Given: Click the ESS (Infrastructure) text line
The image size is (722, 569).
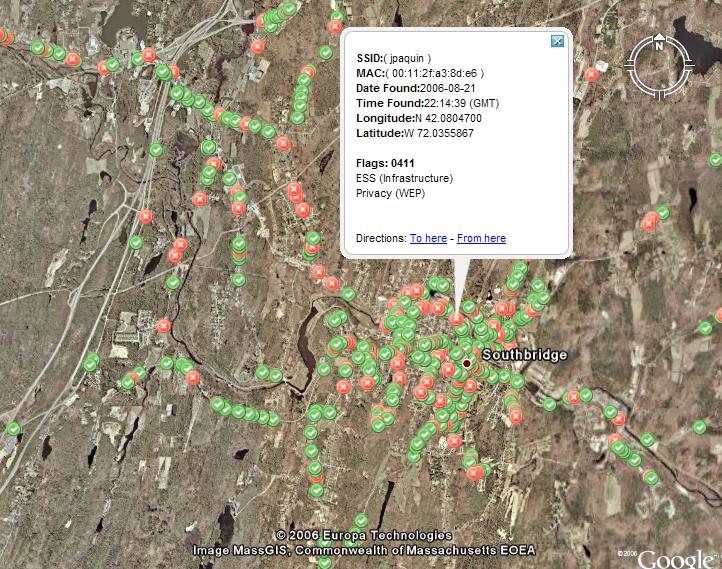Looking at the screenshot, I should click(404, 178).
